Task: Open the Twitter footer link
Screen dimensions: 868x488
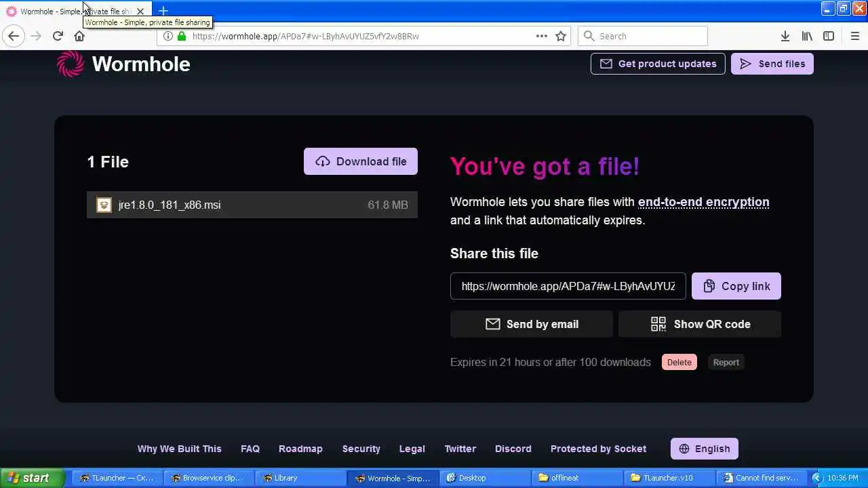Action: point(460,449)
